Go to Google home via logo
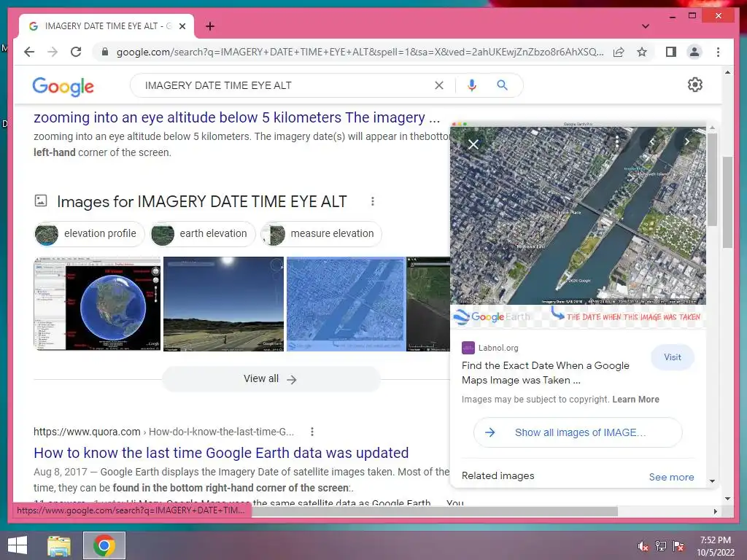The image size is (747, 560). [x=63, y=86]
